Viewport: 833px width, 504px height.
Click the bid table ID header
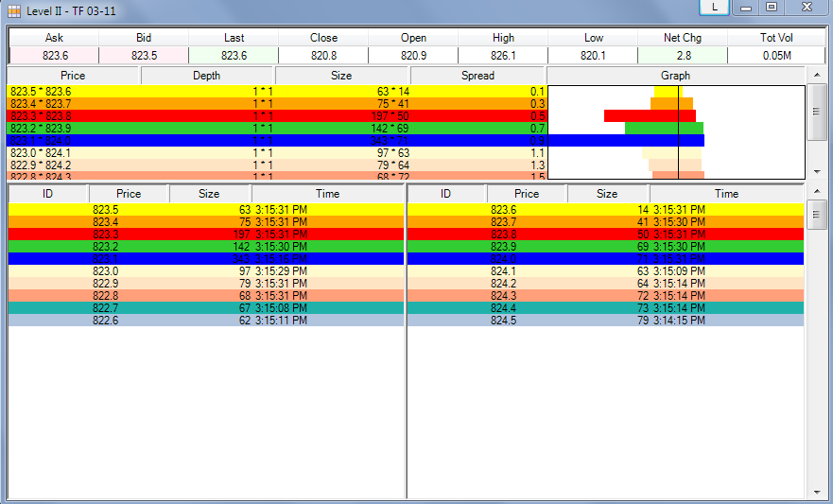pos(48,194)
